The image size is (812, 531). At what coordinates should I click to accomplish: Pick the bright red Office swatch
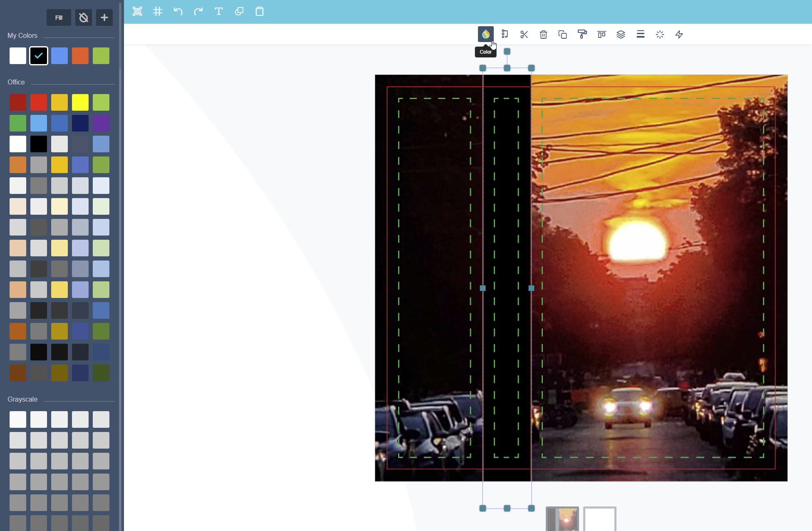(x=39, y=102)
